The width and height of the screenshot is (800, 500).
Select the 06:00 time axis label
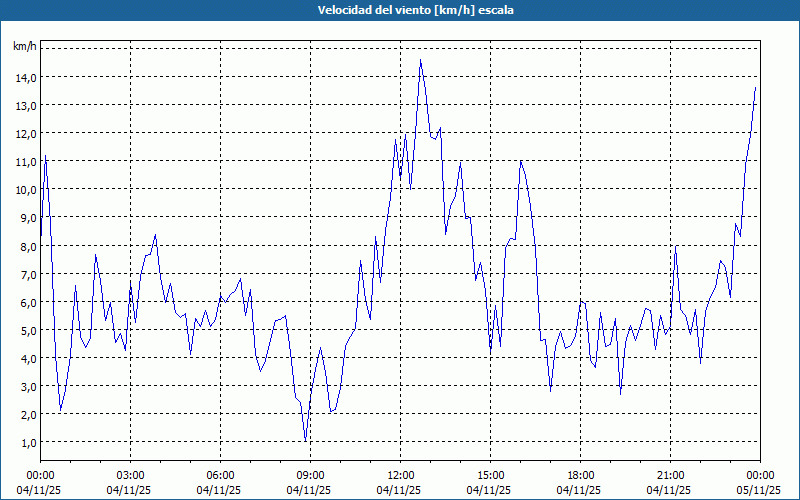pyautogui.click(x=221, y=475)
